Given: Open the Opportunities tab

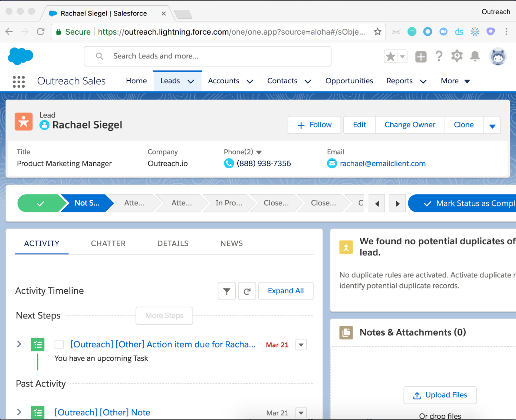Looking at the screenshot, I should coord(349,81).
